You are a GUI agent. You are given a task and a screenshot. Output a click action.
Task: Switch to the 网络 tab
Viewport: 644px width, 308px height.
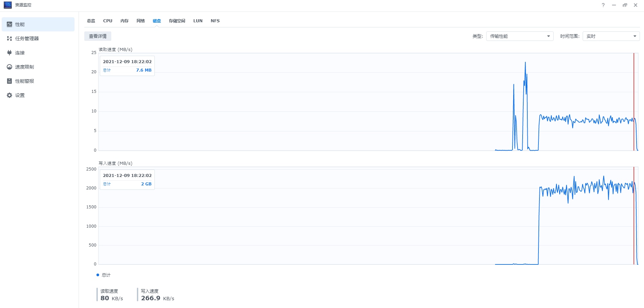141,21
